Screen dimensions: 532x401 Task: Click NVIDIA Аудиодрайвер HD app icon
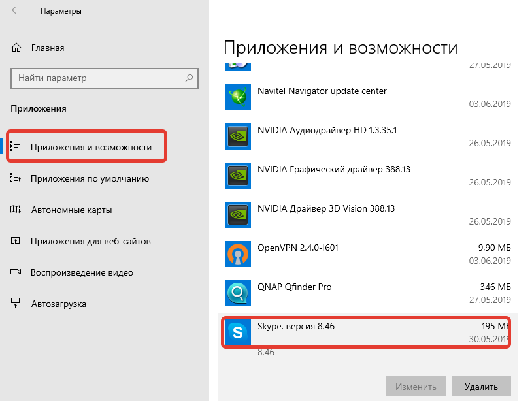[x=238, y=136]
